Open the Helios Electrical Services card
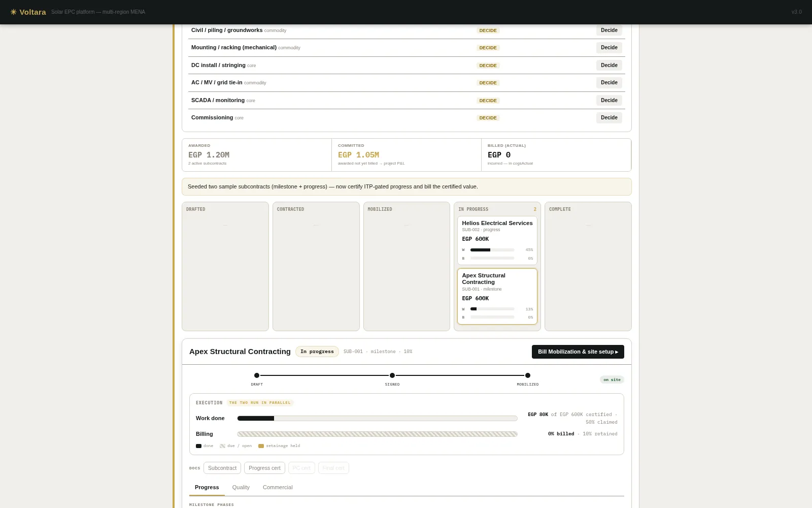This screenshot has height=508, width=812. point(497,240)
